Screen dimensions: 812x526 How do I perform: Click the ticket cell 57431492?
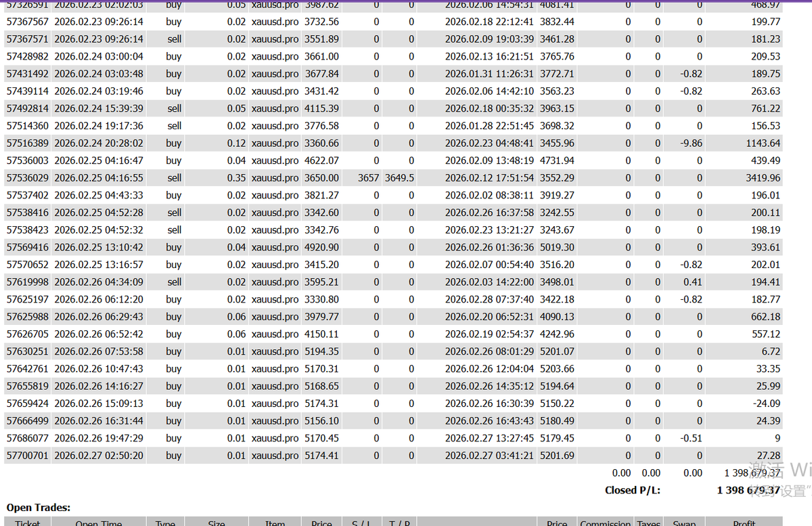click(x=27, y=74)
